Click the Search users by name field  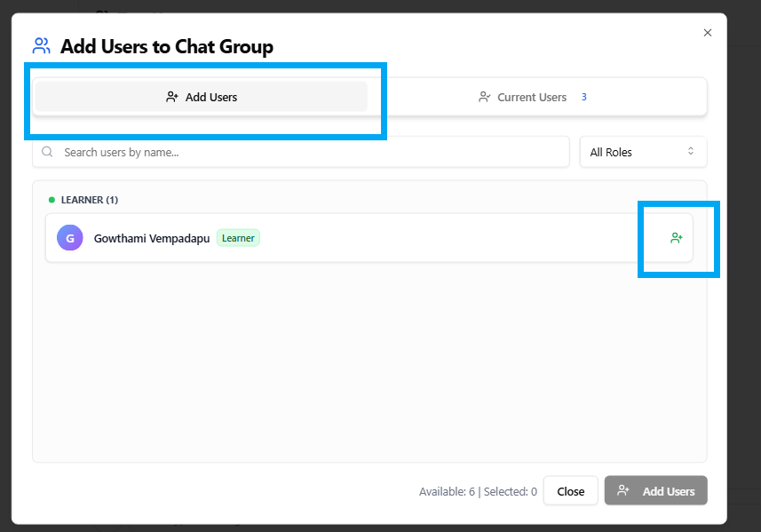(x=302, y=152)
